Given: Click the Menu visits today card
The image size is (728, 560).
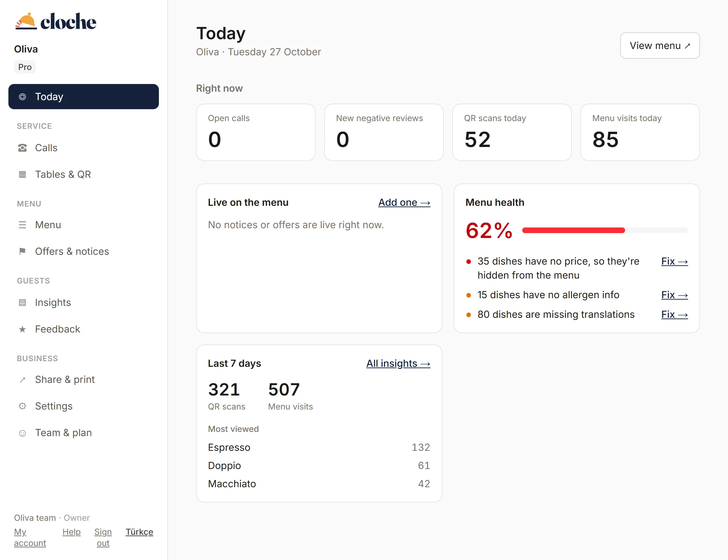Looking at the screenshot, I should (x=640, y=132).
